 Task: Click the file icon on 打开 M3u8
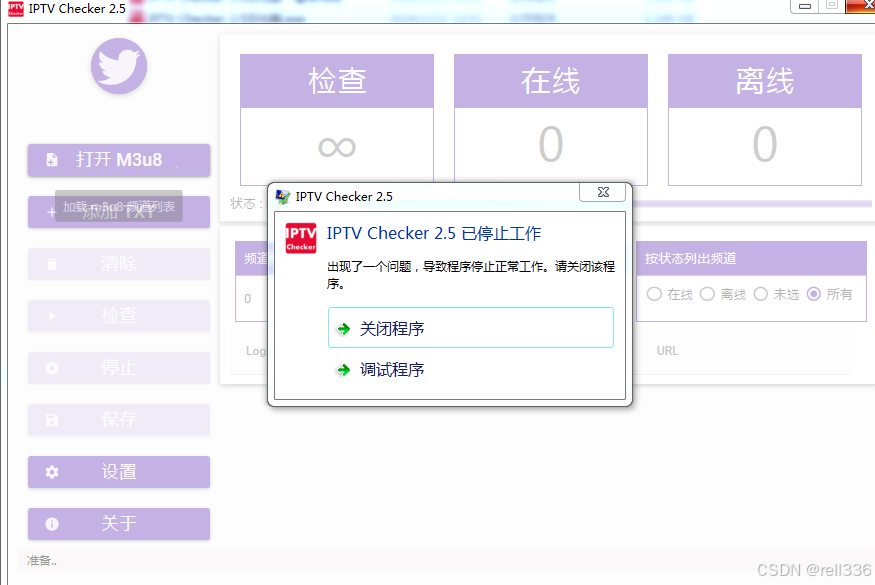(52, 160)
